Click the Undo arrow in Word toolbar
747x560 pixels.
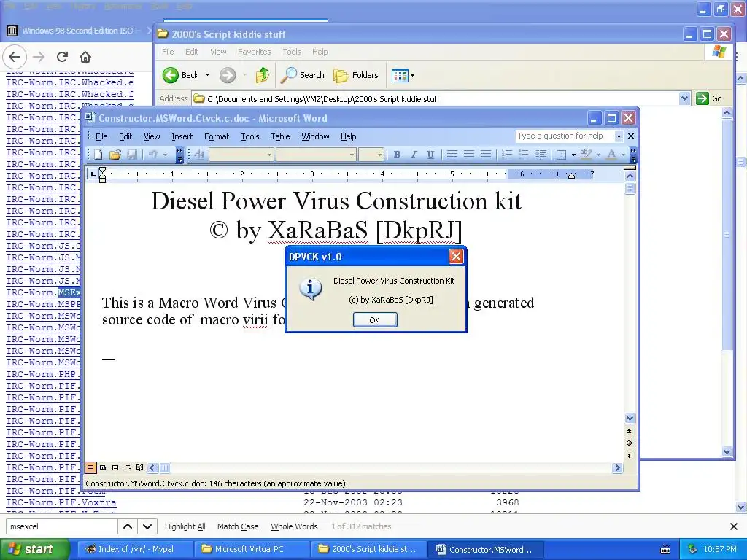point(153,155)
